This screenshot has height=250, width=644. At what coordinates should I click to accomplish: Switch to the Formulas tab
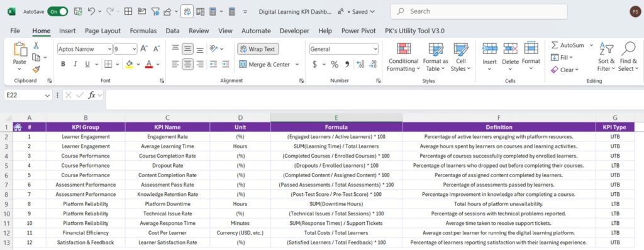143,31
